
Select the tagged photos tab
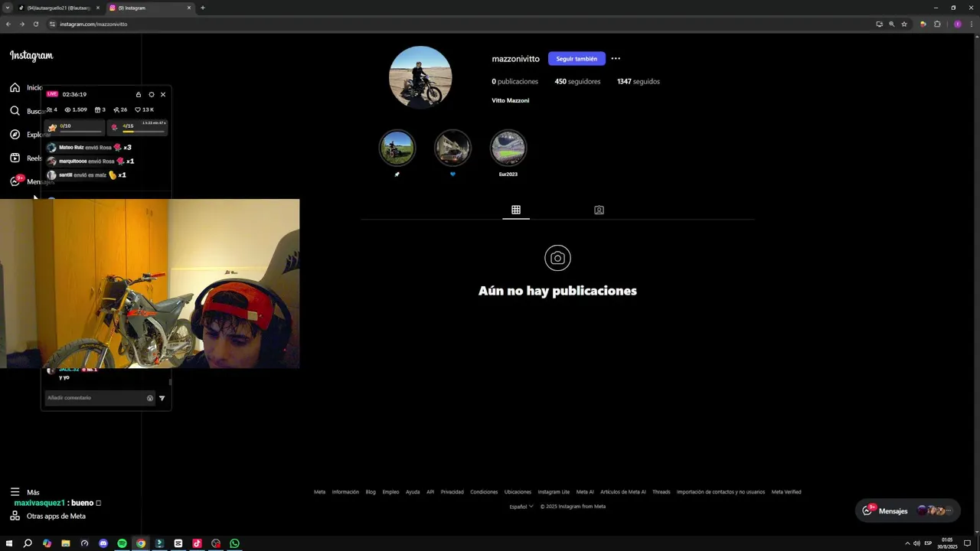pos(599,210)
